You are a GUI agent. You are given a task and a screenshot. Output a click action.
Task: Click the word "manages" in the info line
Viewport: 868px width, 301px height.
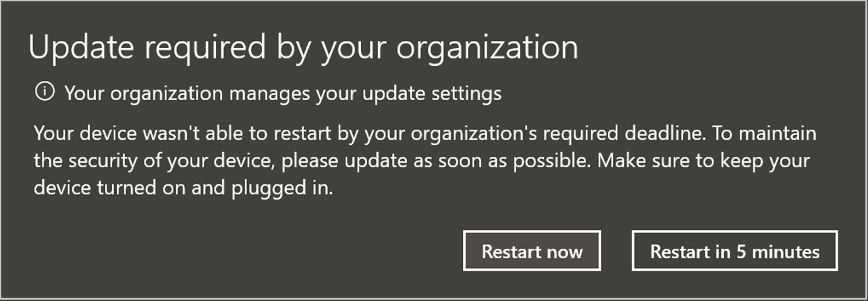pyautogui.click(x=270, y=94)
